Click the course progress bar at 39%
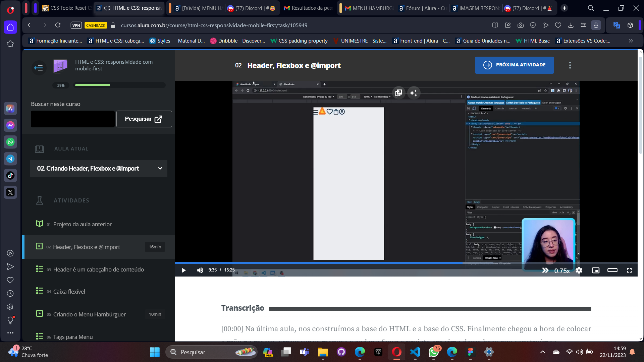Viewport: 644px width, 362px height. pos(120,85)
